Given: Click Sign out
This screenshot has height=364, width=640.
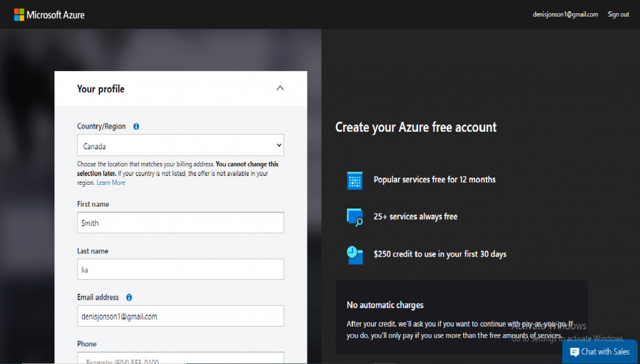Looking at the screenshot, I should click(x=618, y=14).
